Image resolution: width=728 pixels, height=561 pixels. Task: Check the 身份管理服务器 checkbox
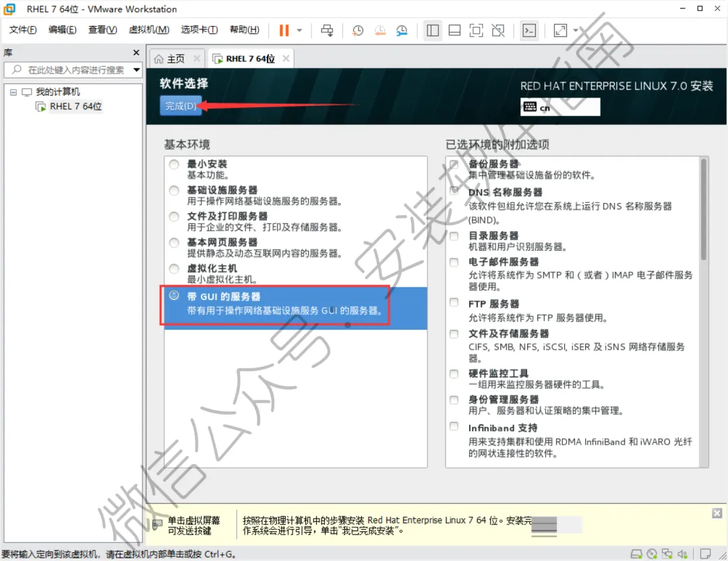click(x=454, y=400)
